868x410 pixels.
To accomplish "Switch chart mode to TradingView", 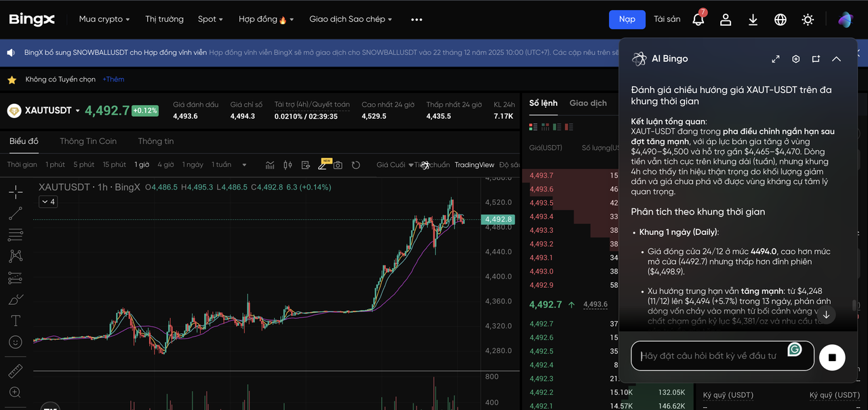I will pyautogui.click(x=474, y=165).
